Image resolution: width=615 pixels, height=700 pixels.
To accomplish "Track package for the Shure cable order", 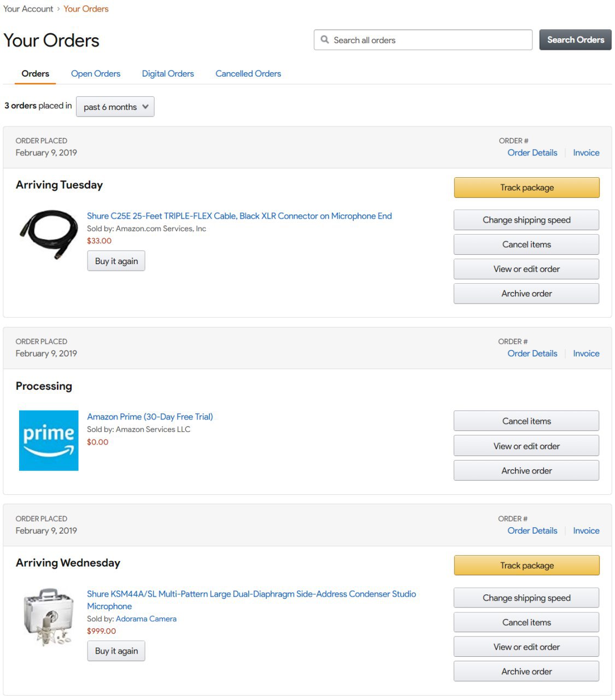I will [x=526, y=188].
